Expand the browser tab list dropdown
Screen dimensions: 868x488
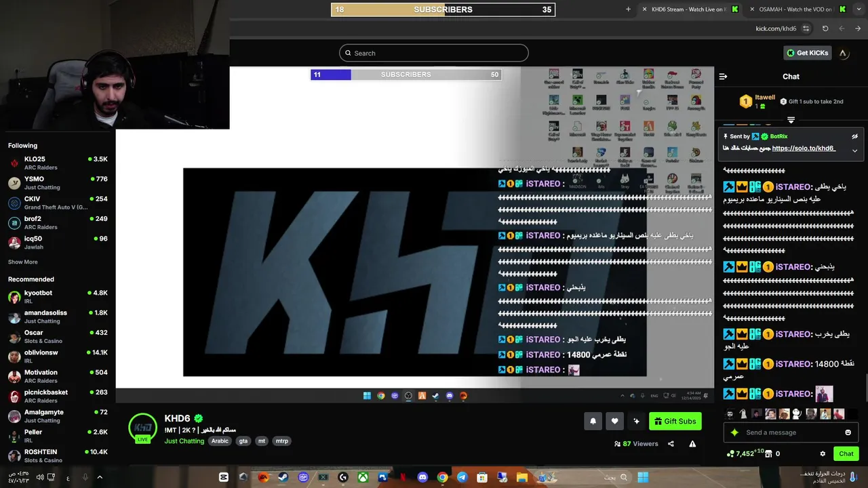pos(859,9)
